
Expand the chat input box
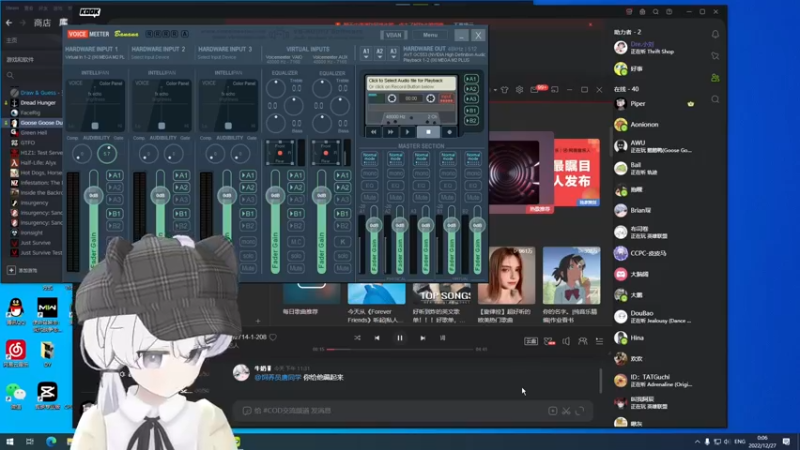580,411
